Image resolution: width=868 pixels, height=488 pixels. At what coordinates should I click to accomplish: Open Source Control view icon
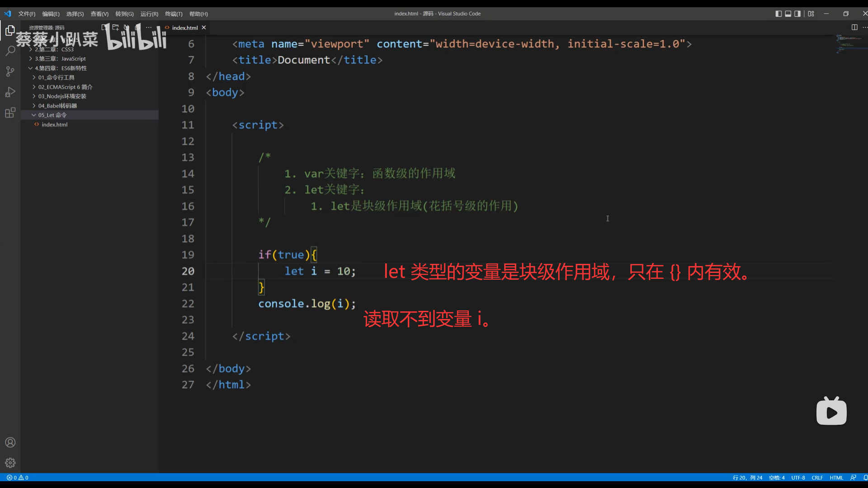point(10,71)
